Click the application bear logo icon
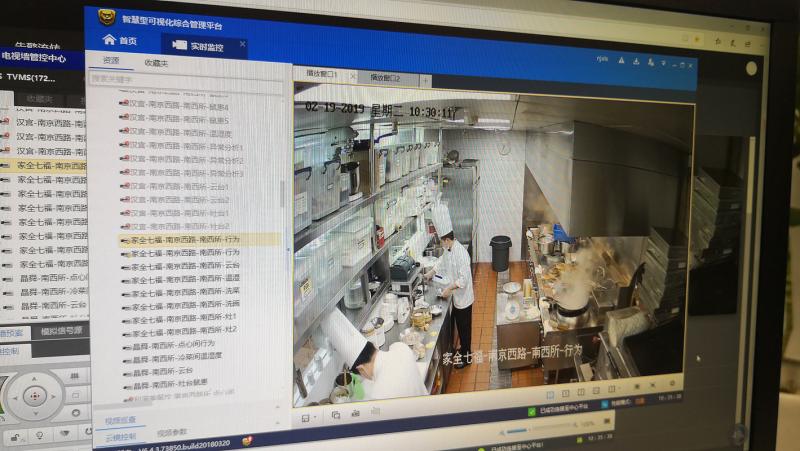The width and height of the screenshot is (800, 451). [105, 17]
